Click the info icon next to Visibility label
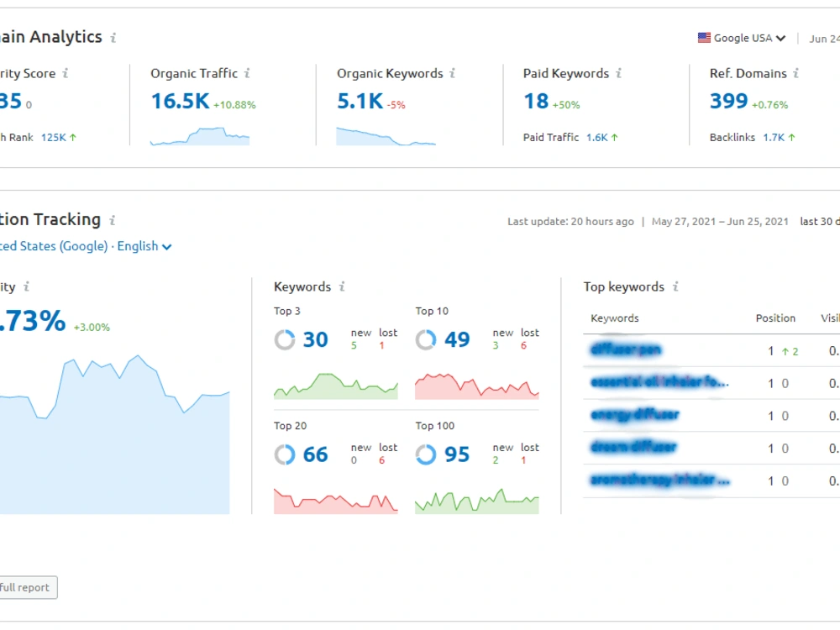Viewport: 840px width, 630px height. [x=26, y=286]
